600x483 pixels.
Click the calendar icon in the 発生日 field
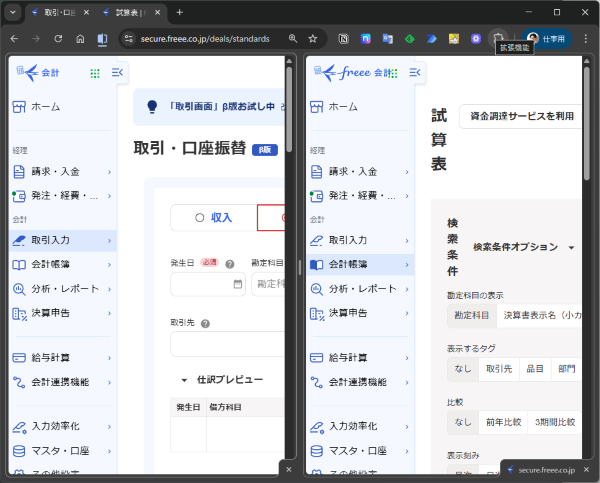coord(238,284)
